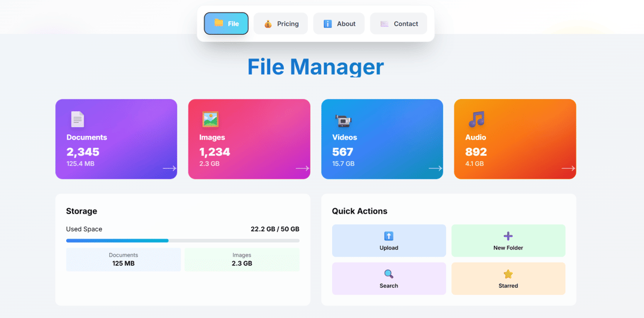
Task: Click the arrow on the Documents card
Action: [169, 168]
